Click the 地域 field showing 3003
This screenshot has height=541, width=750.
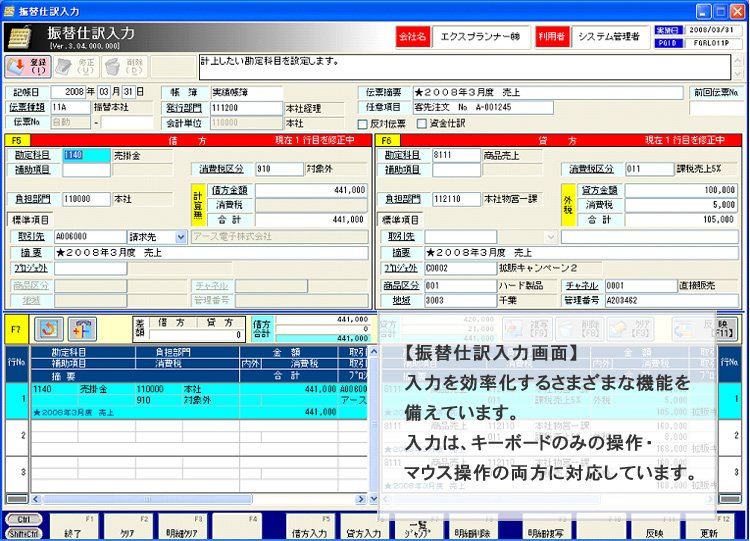coord(460,301)
